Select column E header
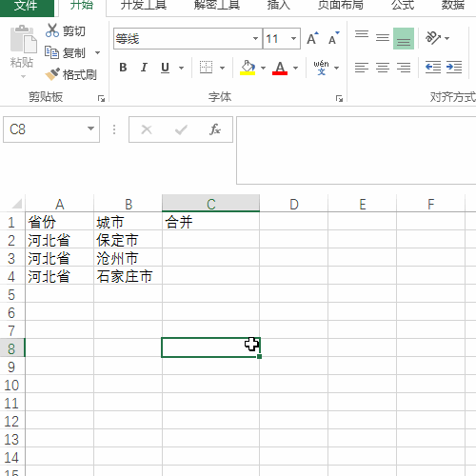Screen dimensions: 476x476 pos(363,204)
